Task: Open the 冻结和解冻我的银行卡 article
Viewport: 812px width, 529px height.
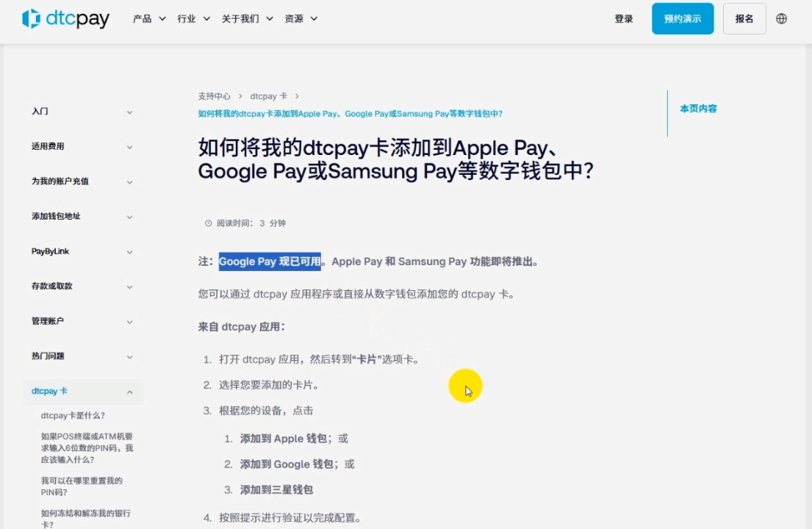Action: 85,519
